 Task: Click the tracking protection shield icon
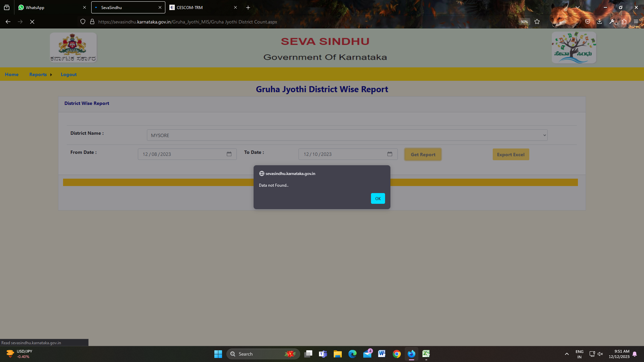[x=83, y=22]
